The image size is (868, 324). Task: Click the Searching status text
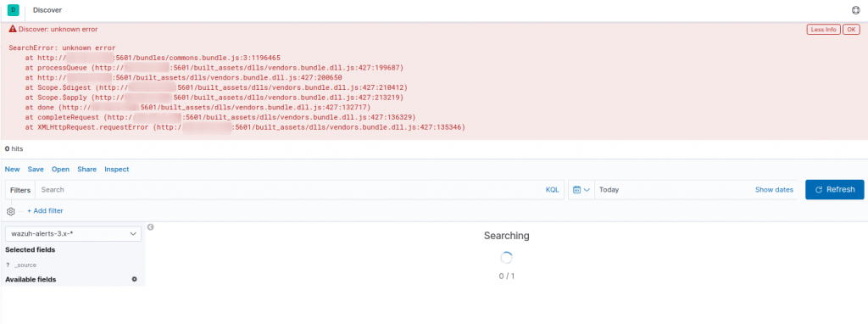pyautogui.click(x=507, y=236)
